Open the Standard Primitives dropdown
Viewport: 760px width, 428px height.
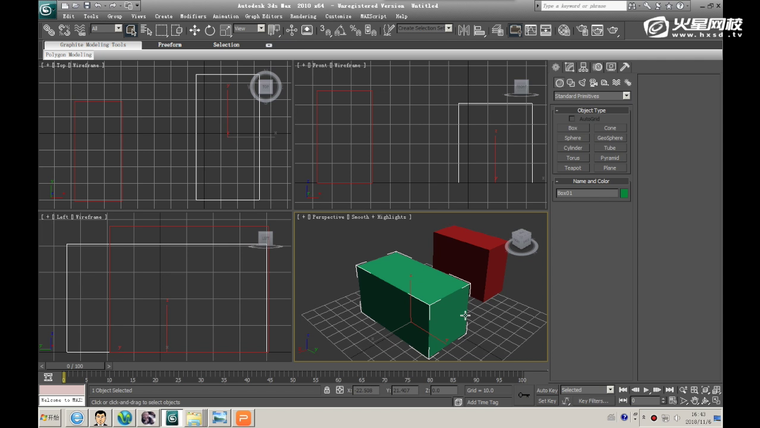(x=592, y=96)
